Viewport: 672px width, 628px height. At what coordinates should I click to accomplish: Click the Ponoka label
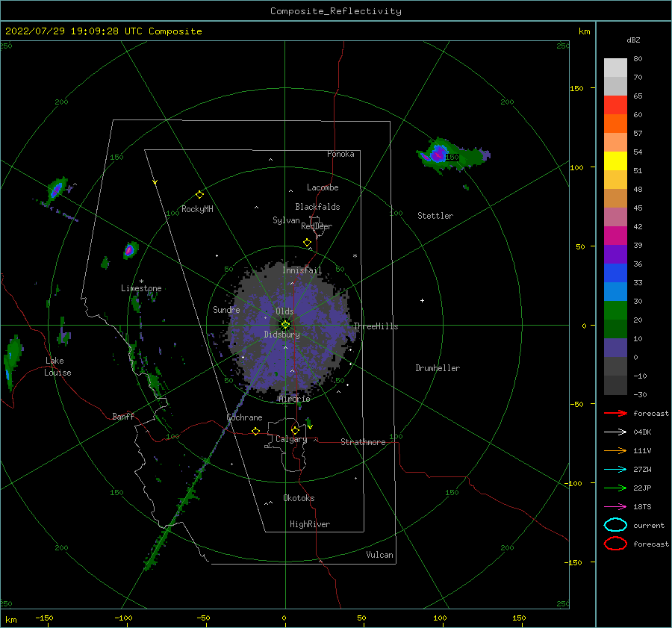click(340, 154)
